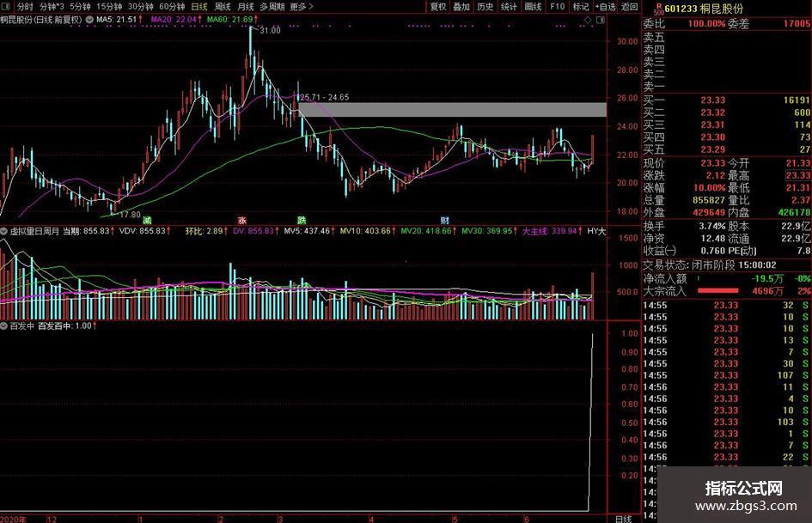Click the MV20: 418.66 label

coord(428,231)
